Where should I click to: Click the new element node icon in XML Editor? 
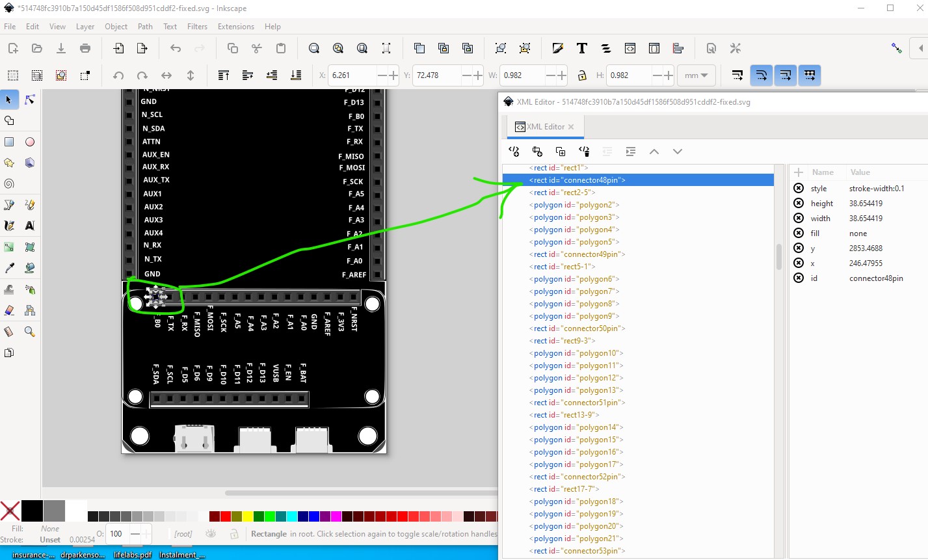pos(514,152)
